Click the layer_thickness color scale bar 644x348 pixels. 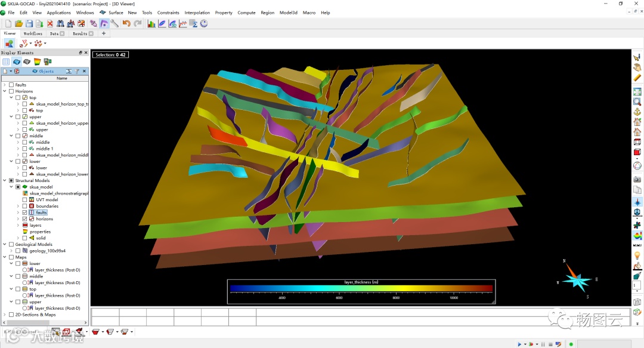361,288
